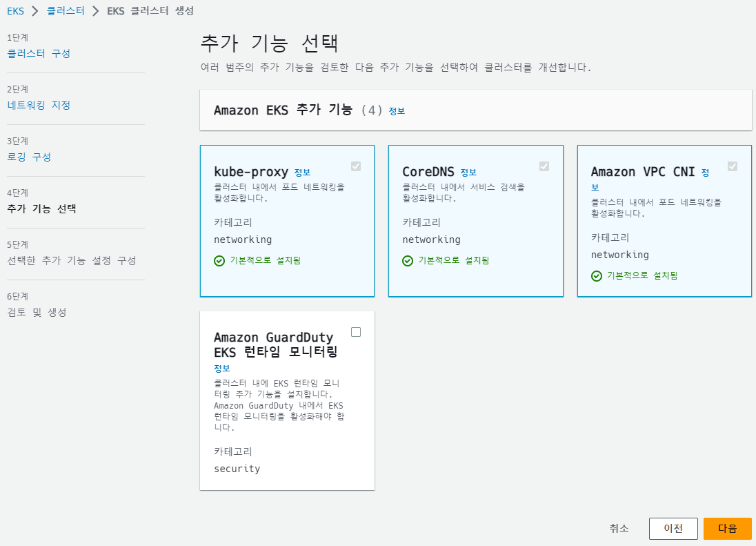Go to 클러스터 breadcrumb link
The width and height of the screenshot is (756, 546).
(x=66, y=11)
